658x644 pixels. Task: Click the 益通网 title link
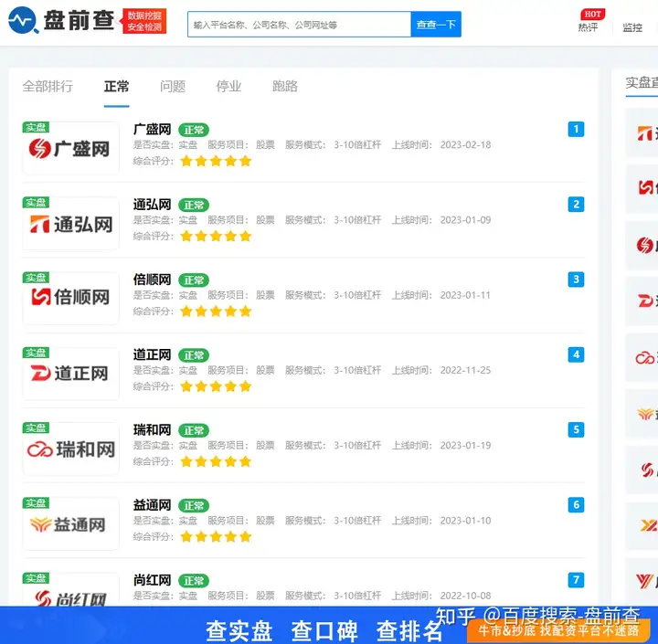point(152,505)
